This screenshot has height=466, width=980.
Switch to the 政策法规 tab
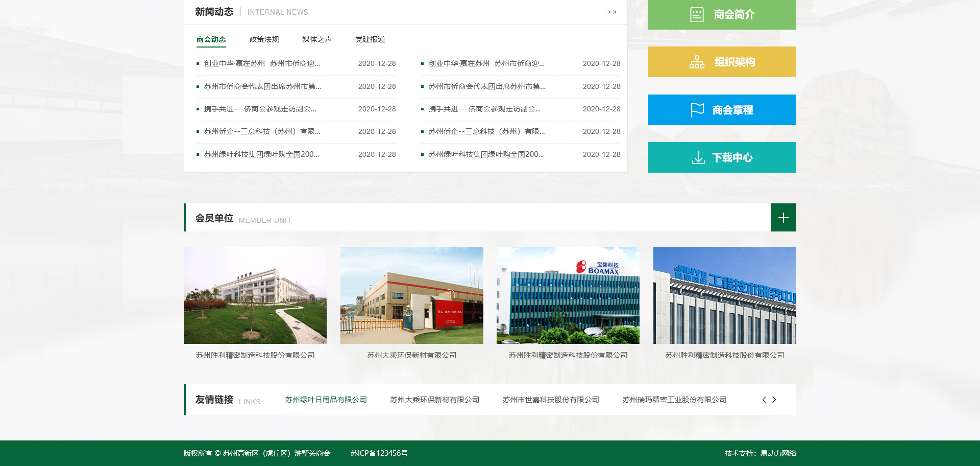(x=264, y=39)
